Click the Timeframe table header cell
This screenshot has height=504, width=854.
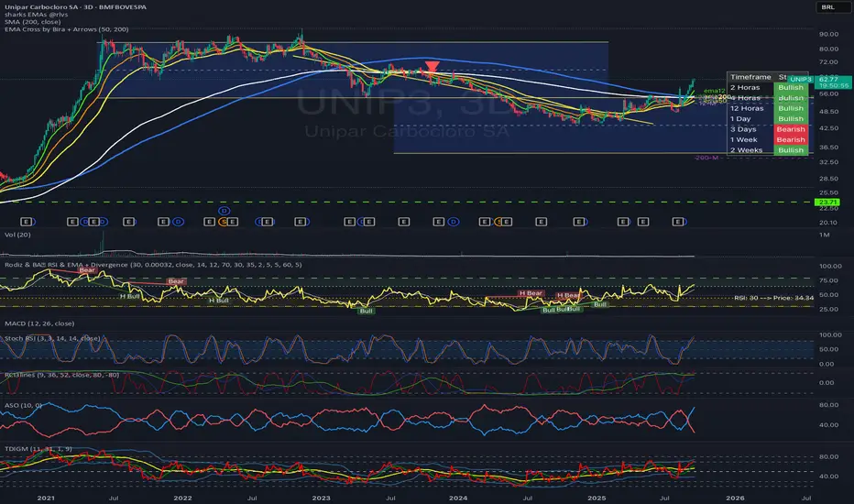click(x=750, y=77)
